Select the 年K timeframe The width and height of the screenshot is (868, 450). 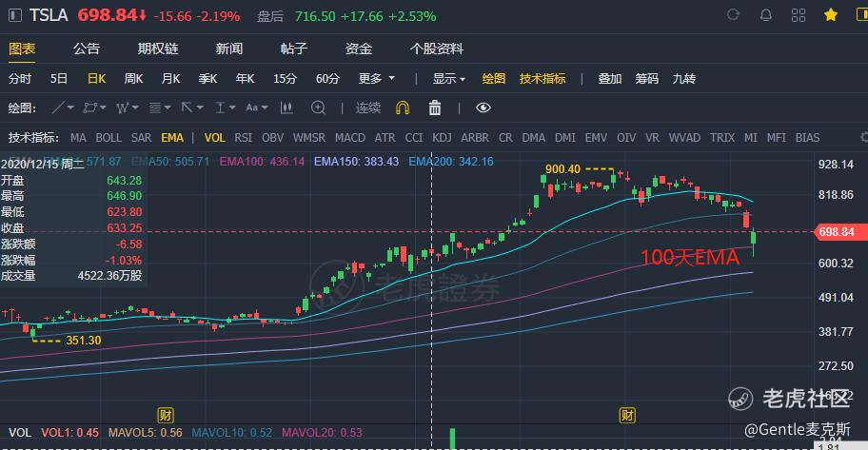coord(245,79)
